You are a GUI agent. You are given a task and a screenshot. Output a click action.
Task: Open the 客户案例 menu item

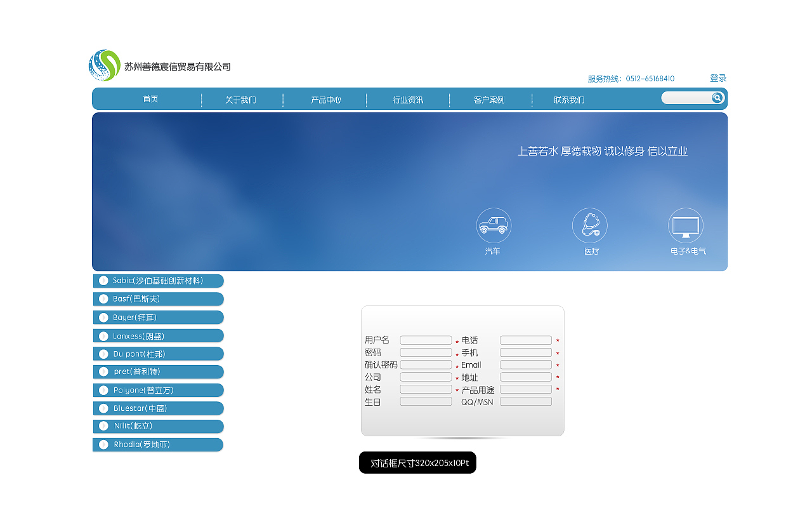tap(489, 100)
